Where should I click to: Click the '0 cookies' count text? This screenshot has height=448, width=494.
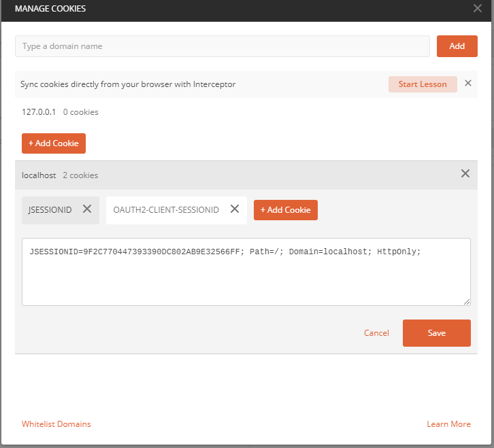[81, 112]
